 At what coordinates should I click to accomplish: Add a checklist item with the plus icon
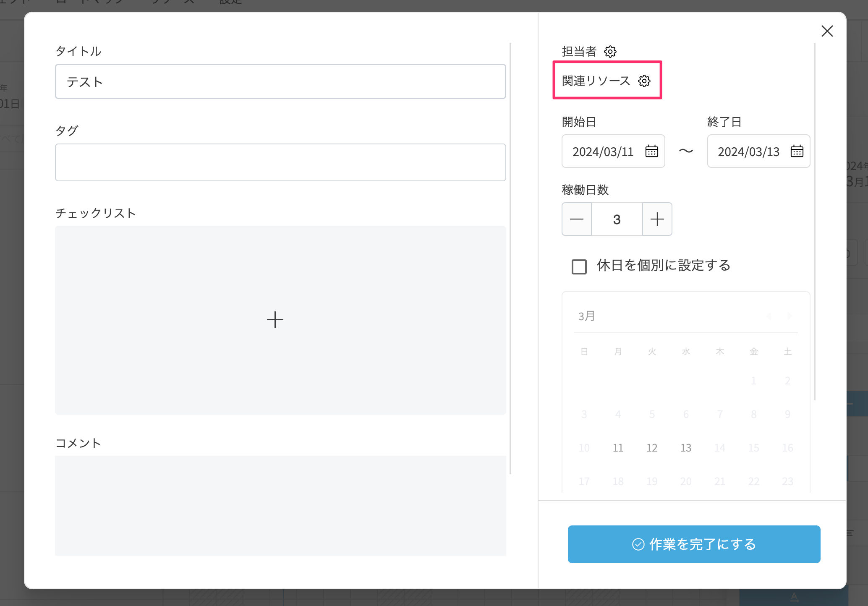(275, 320)
